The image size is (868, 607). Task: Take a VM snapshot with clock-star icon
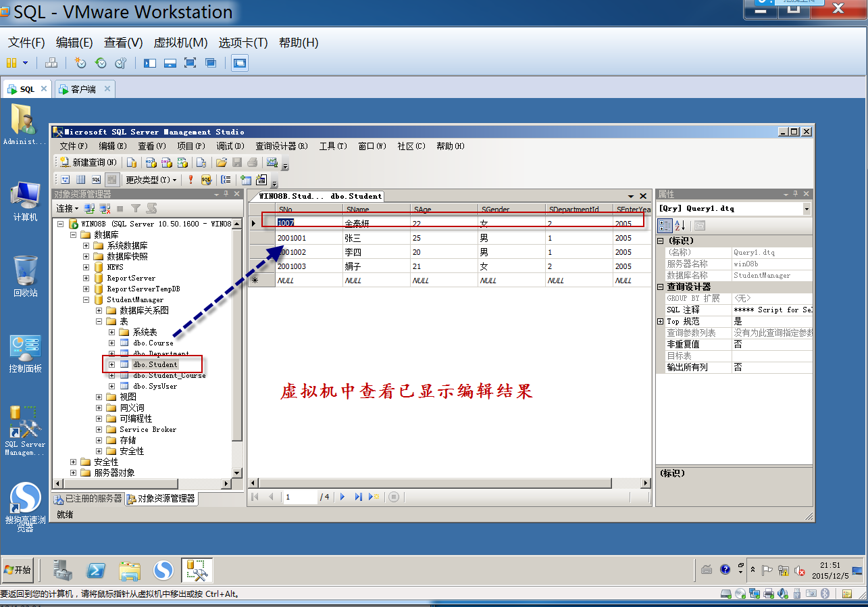(80, 63)
